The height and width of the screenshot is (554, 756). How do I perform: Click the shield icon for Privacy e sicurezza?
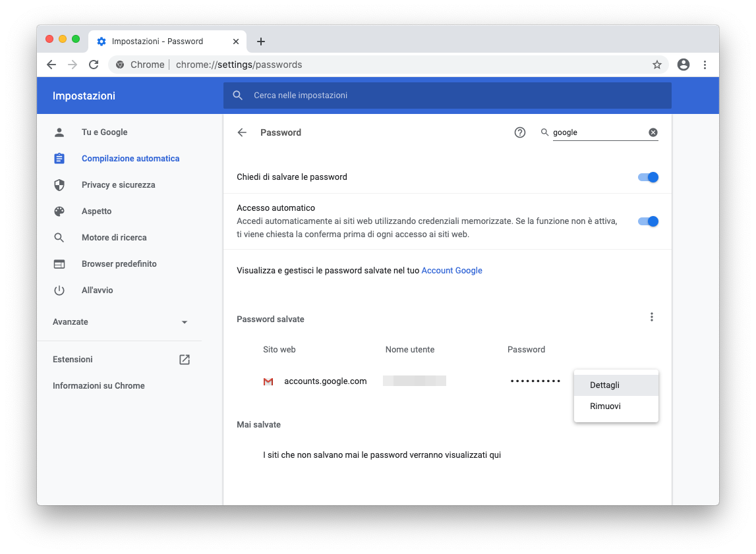(59, 185)
